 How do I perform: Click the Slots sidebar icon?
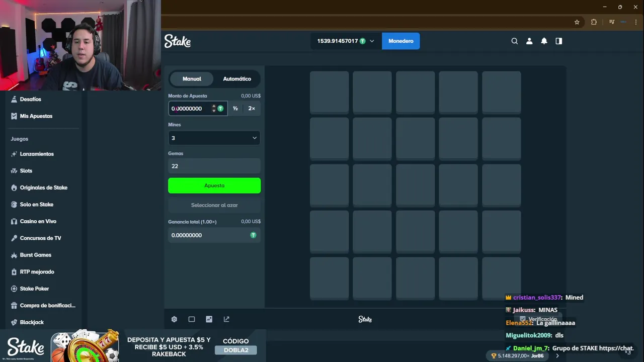(x=14, y=171)
